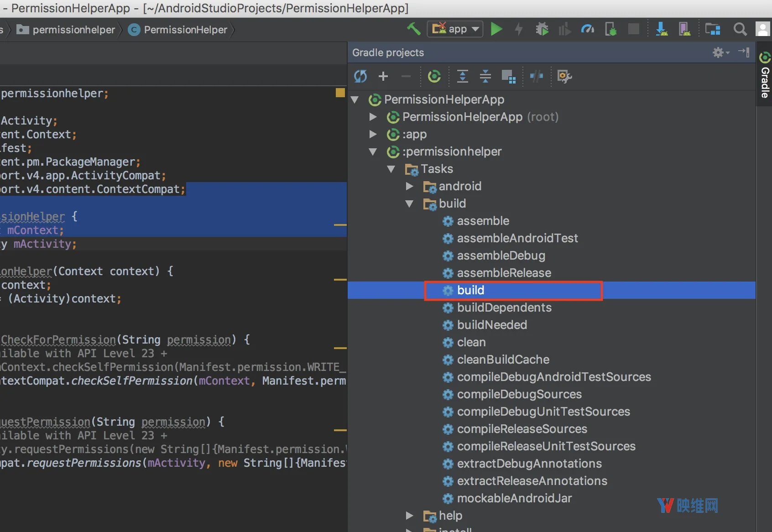The image size is (772, 532).
Task: Click Attach Gradle project plus icon
Action: 383,76
